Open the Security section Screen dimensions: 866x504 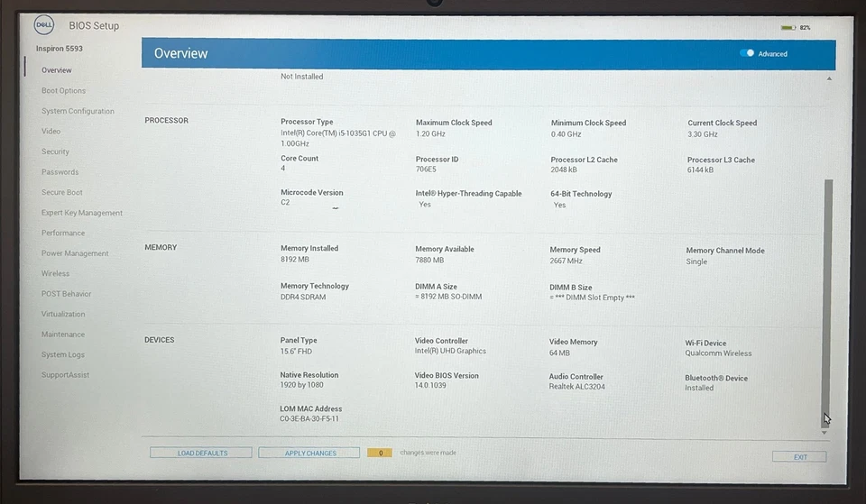point(55,151)
